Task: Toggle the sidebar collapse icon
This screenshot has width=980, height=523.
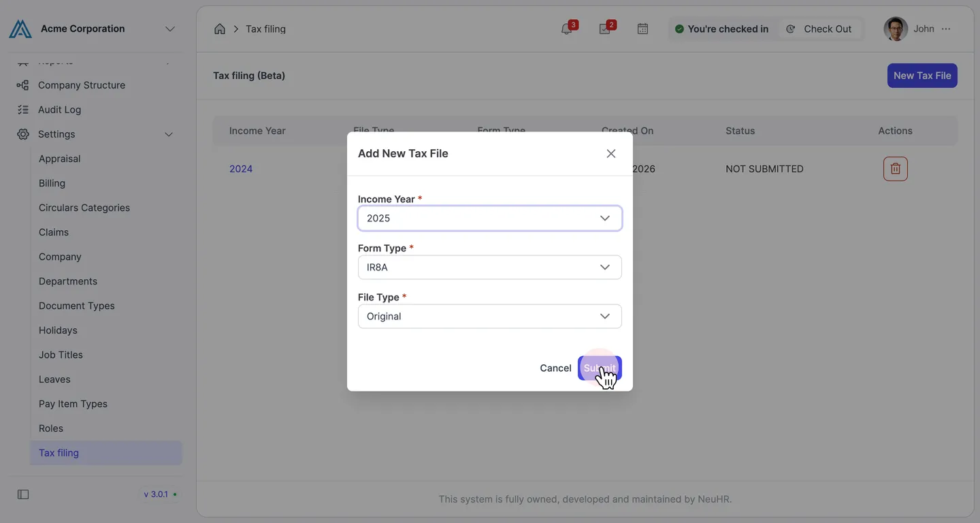Action: (23, 494)
